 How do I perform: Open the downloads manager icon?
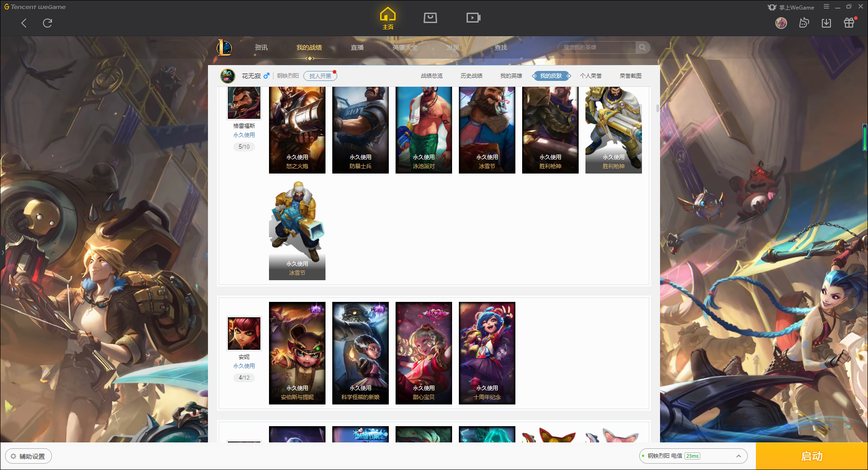coord(826,23)
